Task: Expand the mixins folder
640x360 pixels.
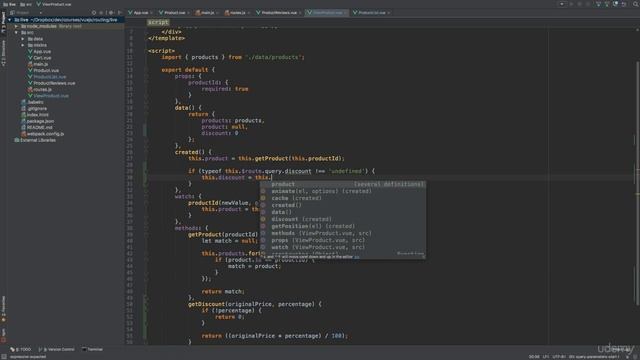Action: (23, 45)
